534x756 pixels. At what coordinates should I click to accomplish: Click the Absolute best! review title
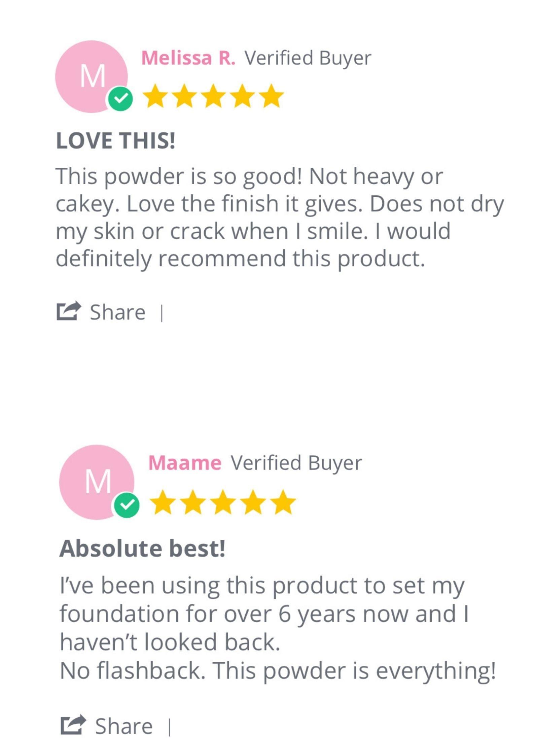(142, 549)
